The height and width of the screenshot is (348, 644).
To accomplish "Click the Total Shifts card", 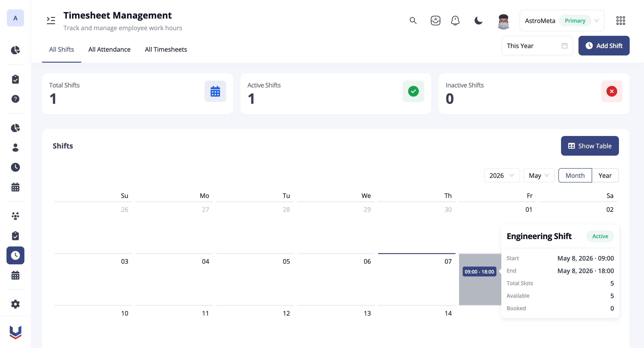I will [138, 94].
